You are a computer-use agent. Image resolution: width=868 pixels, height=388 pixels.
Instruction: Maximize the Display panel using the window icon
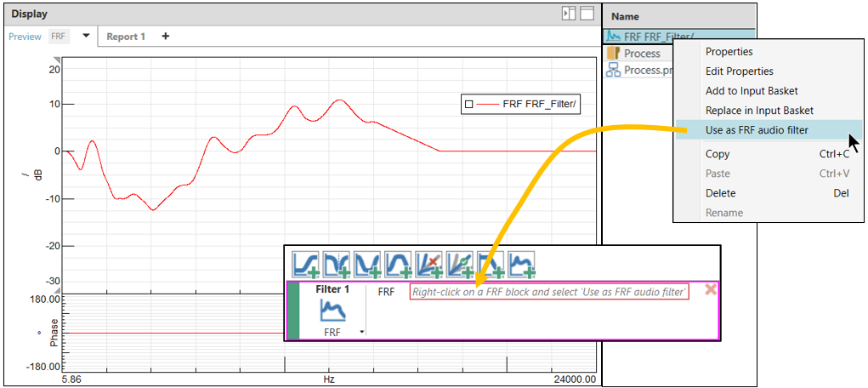(x=587, y=14)
